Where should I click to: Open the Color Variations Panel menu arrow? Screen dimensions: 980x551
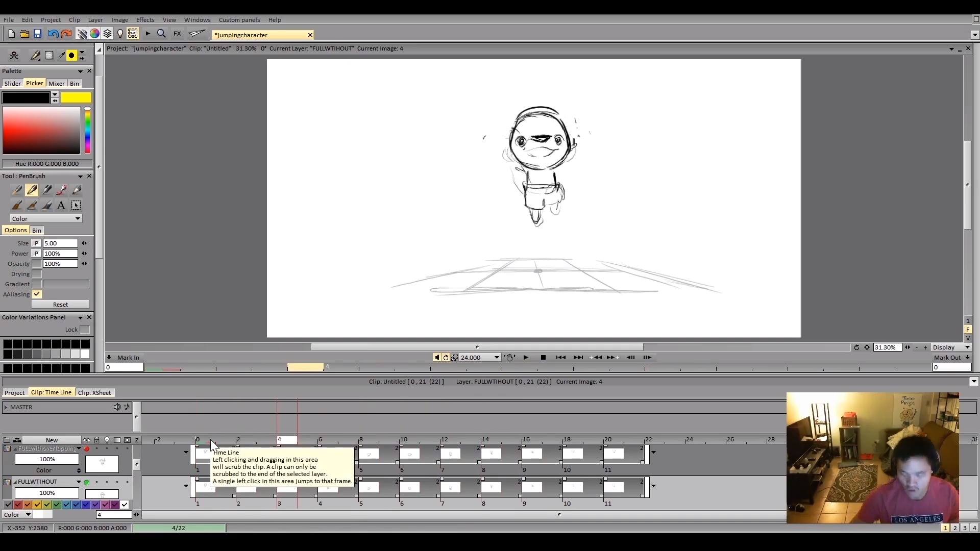coord(80,317)
